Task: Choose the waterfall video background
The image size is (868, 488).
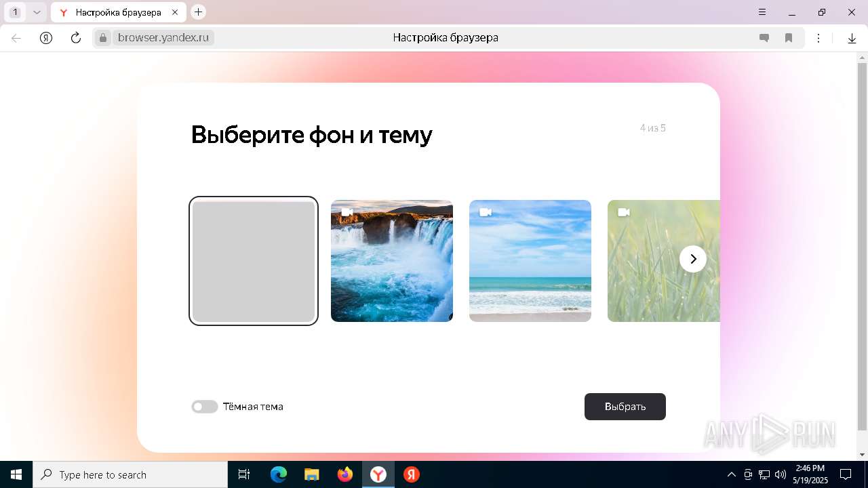Action: pos(392,261)
